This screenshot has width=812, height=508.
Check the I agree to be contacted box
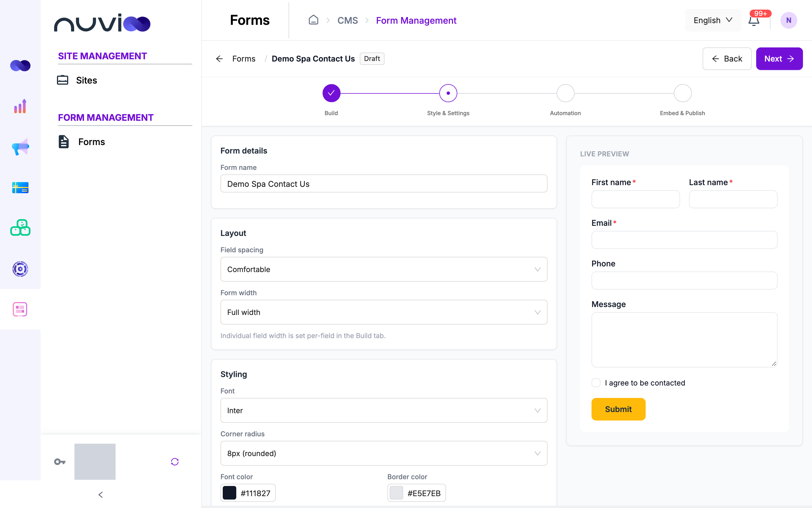(596, 383)
